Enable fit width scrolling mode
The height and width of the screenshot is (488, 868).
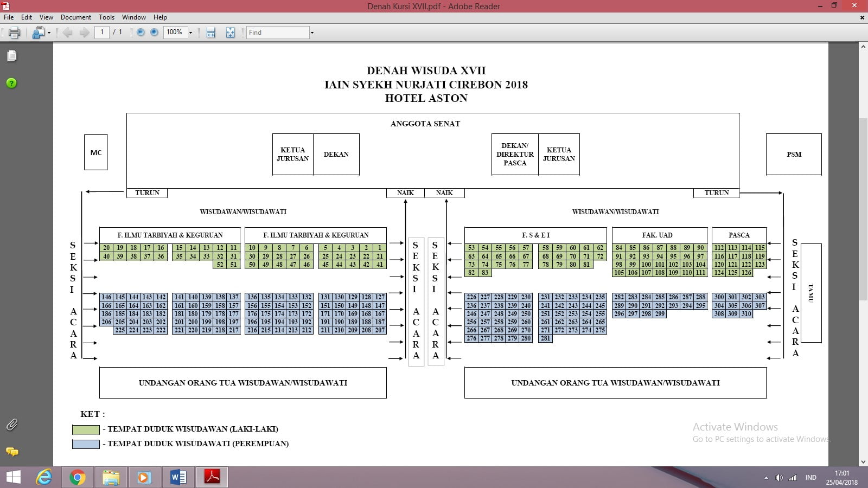(x=211, y=33)
